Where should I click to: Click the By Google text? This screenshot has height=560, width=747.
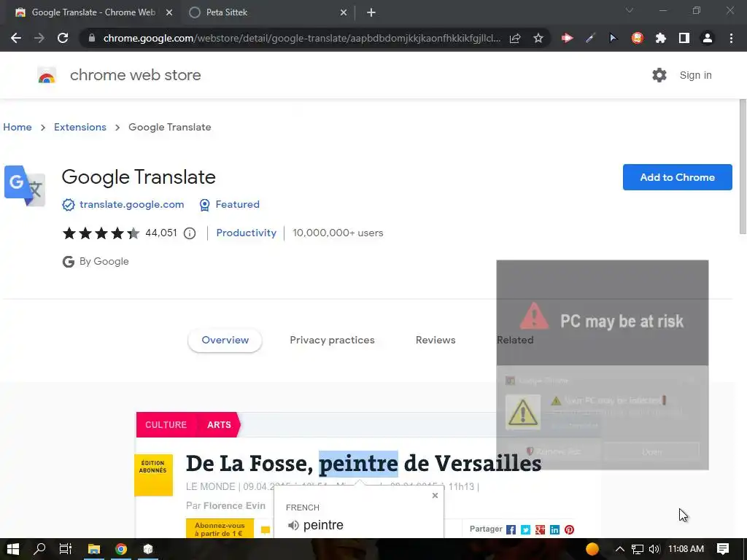(x=104, y=262)
